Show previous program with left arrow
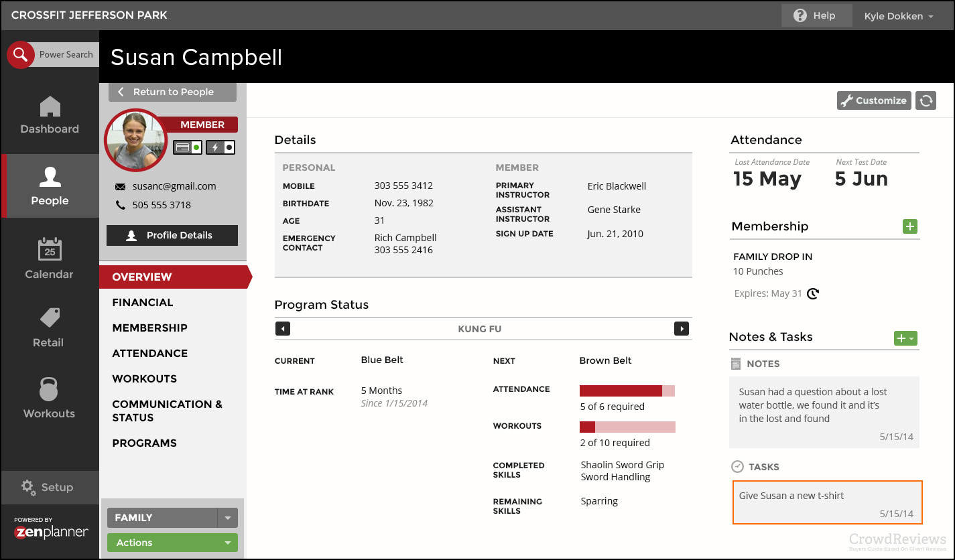This screenshot has height=560, width=955. [283, 329]
